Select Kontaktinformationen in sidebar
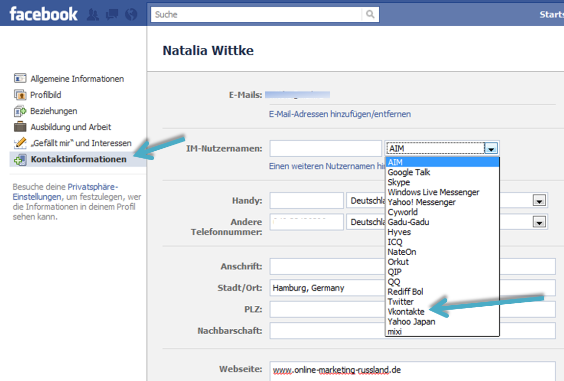Image resolution: width=564 pixels, height=381 pixels. point(78,159)
